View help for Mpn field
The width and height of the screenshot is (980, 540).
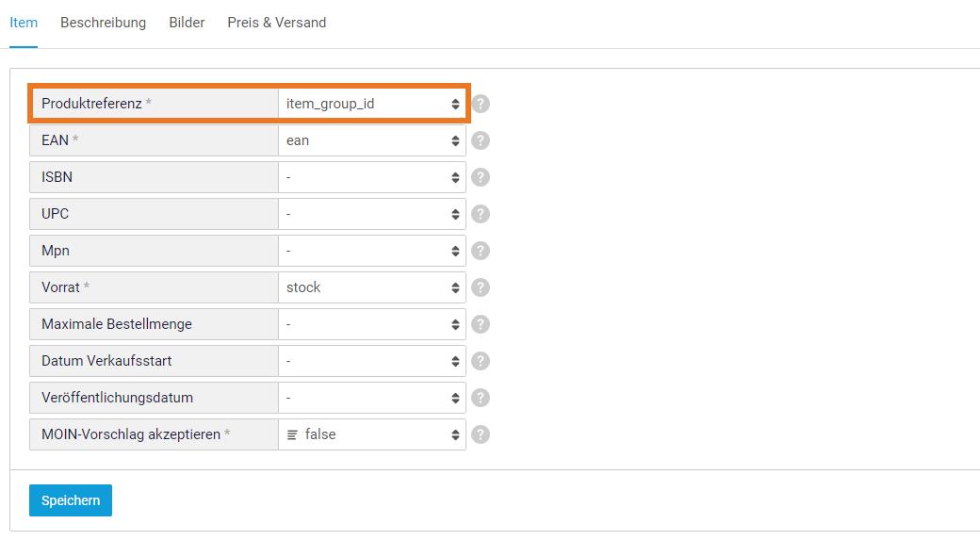(480, 251)
